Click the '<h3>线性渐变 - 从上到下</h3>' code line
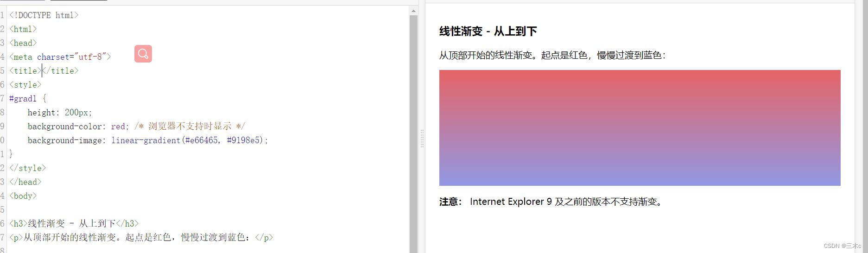Screen dimensions: 868x253 point(74,224)
